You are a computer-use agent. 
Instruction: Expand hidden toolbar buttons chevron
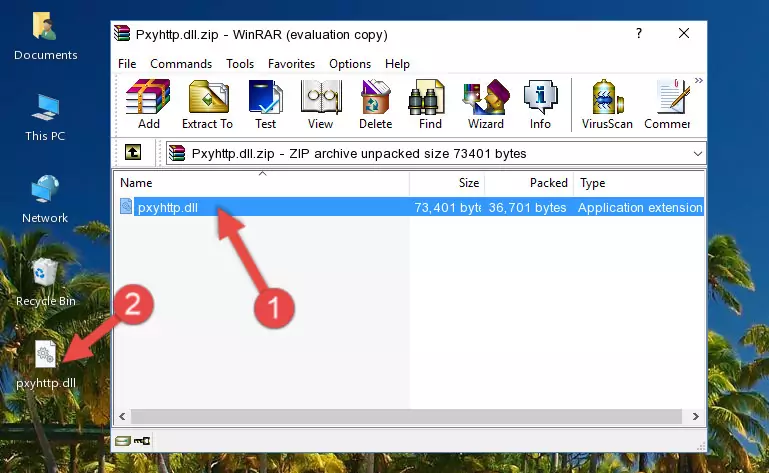(699, 80)
